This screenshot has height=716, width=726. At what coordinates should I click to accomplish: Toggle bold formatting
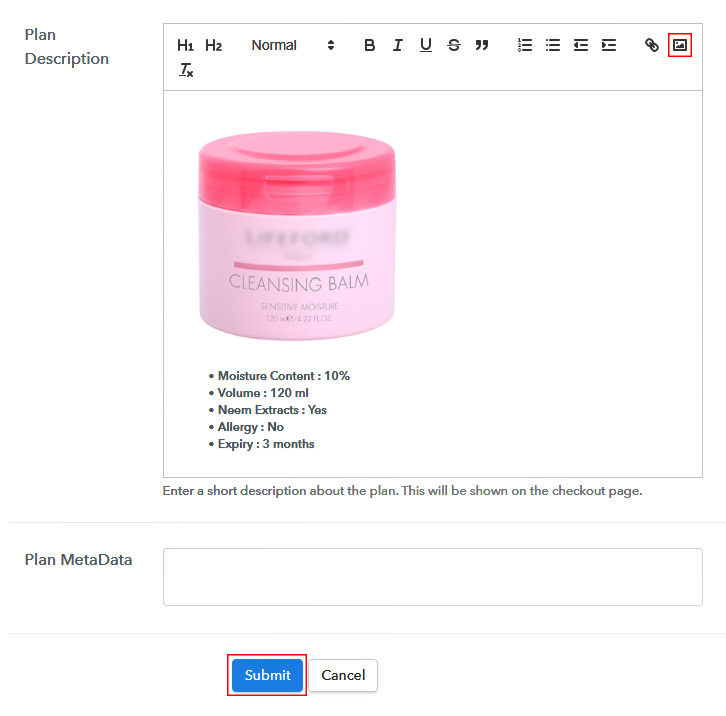point(369,45)
